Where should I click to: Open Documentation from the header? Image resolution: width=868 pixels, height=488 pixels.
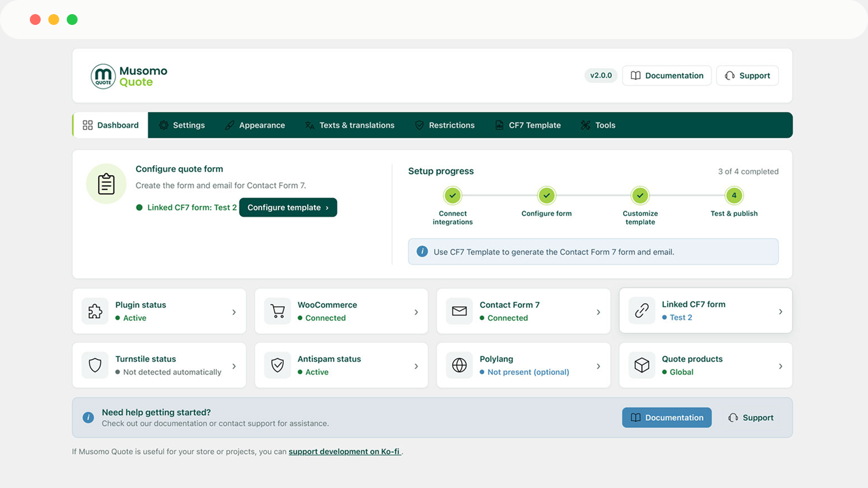(667, 76)
